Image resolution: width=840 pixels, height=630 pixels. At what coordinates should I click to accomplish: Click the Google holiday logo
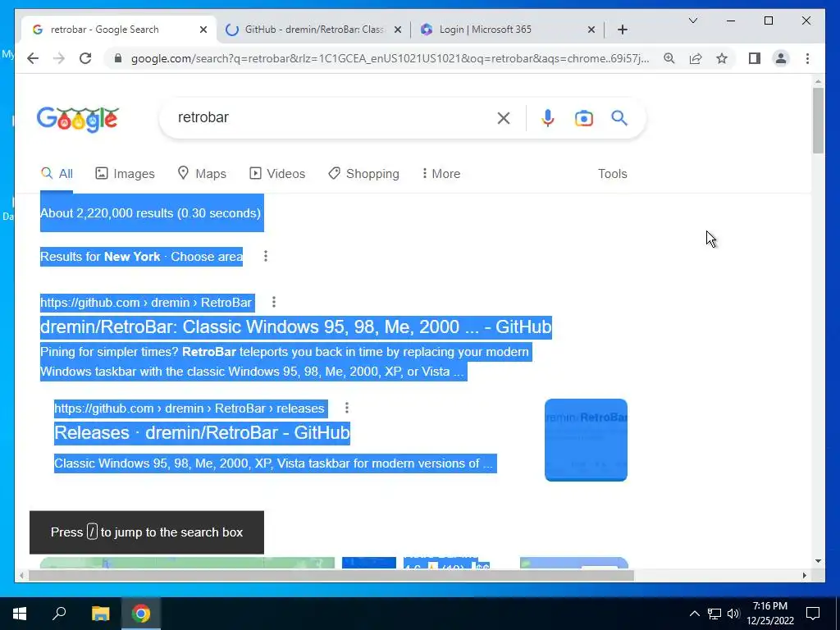coord(78,118)
